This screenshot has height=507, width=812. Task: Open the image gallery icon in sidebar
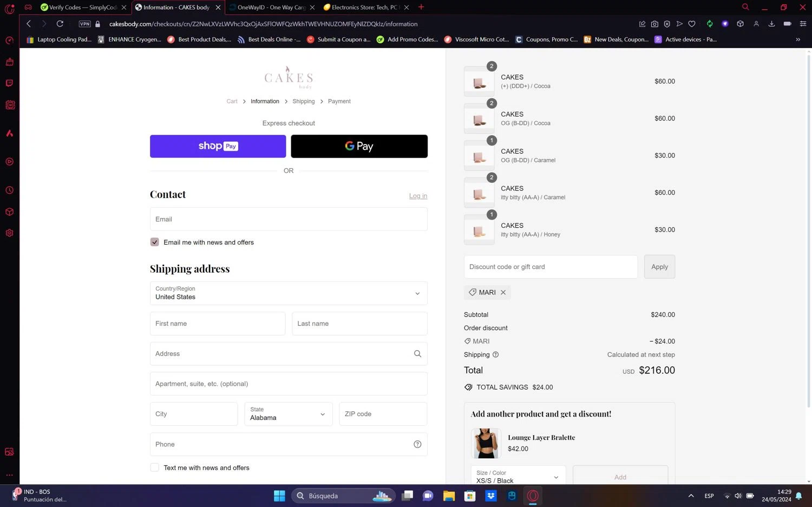9,452
